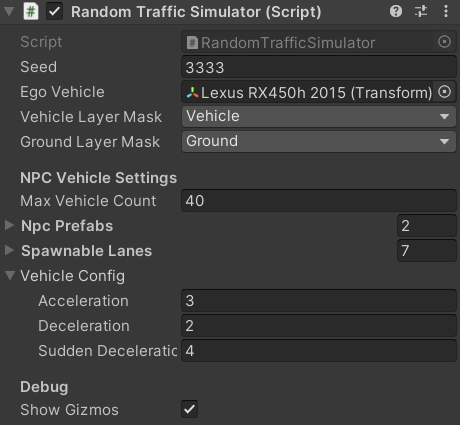
Task: Click the transform icon in Ego Vehicle field
Action: point(193,92)
